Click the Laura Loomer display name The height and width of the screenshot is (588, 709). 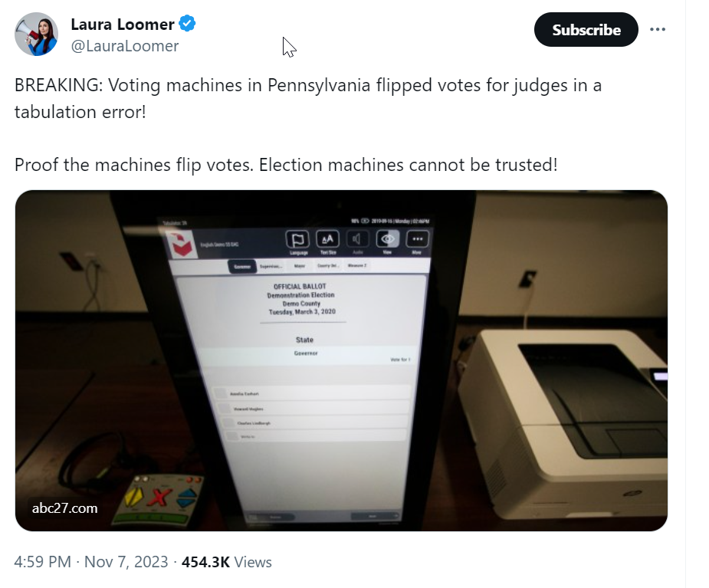click(x=122, y=24)
